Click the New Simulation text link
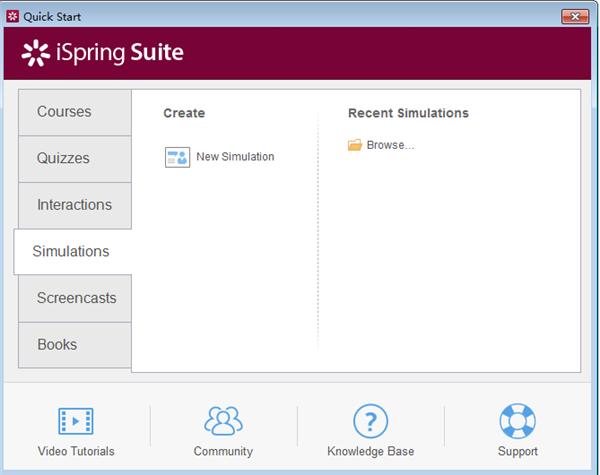The width and height of the screenshot is (600, 475). click(x=235, y=157)
